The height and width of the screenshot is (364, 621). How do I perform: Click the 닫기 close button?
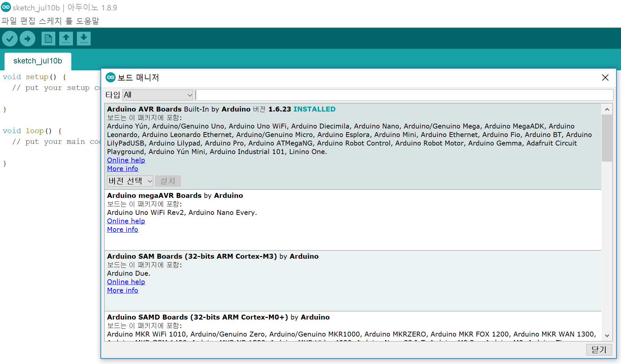pyautogui.click(x=599, y=350)
